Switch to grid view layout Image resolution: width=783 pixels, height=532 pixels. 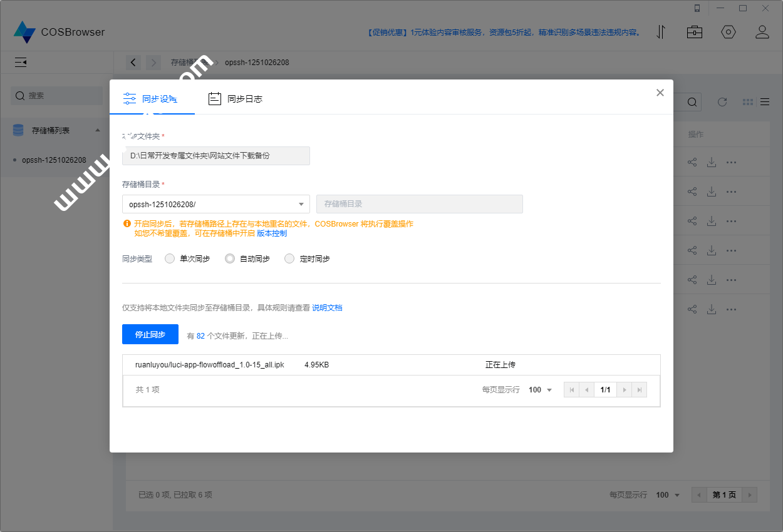(747, 101)
